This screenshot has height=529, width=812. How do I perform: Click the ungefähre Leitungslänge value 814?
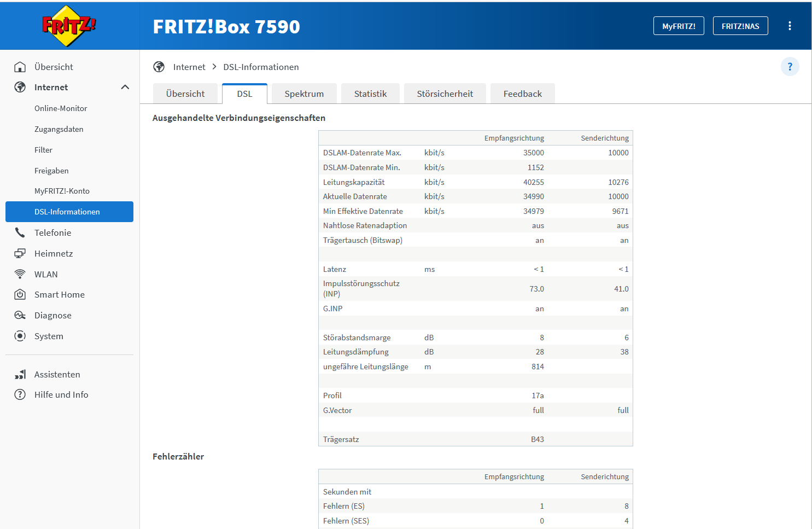(538, 367)
